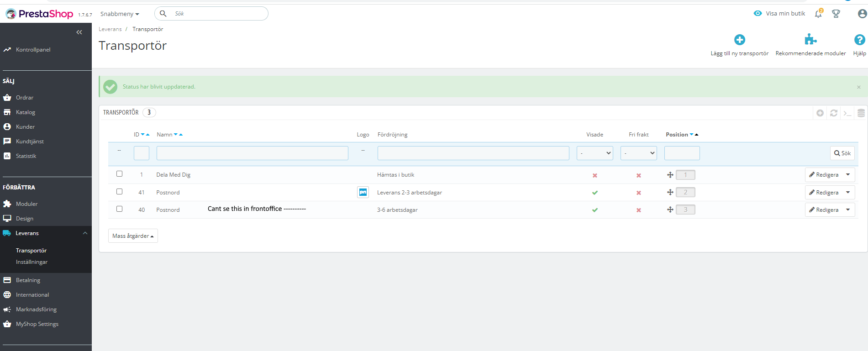Image resolution: width=868 pixels, height=351 pixels.
Task: Collapse the Leverans menu section
Action: 85,233
